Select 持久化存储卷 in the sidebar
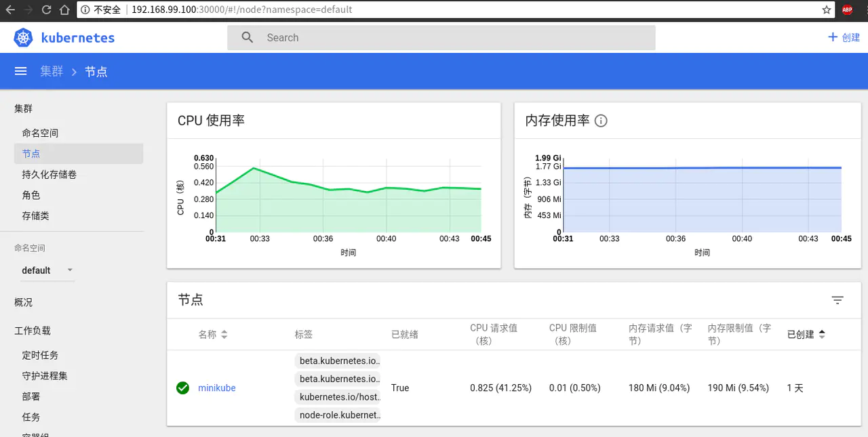This screenshot has width=868, height=437. click(x=49, y=175)
